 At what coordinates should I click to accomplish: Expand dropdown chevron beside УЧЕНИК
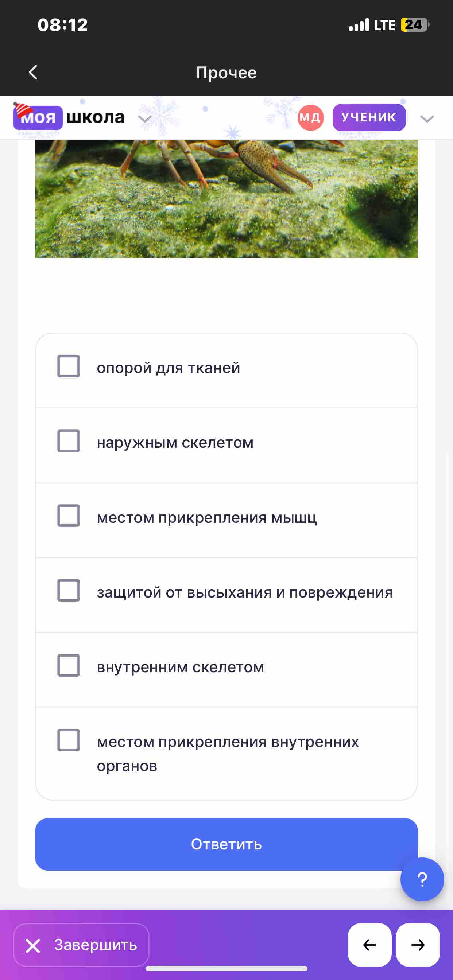click(x=427, y=119)
